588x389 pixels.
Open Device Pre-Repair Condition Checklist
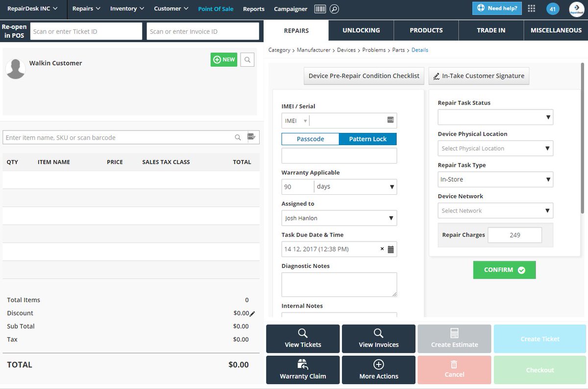click(x=364, y=76)
